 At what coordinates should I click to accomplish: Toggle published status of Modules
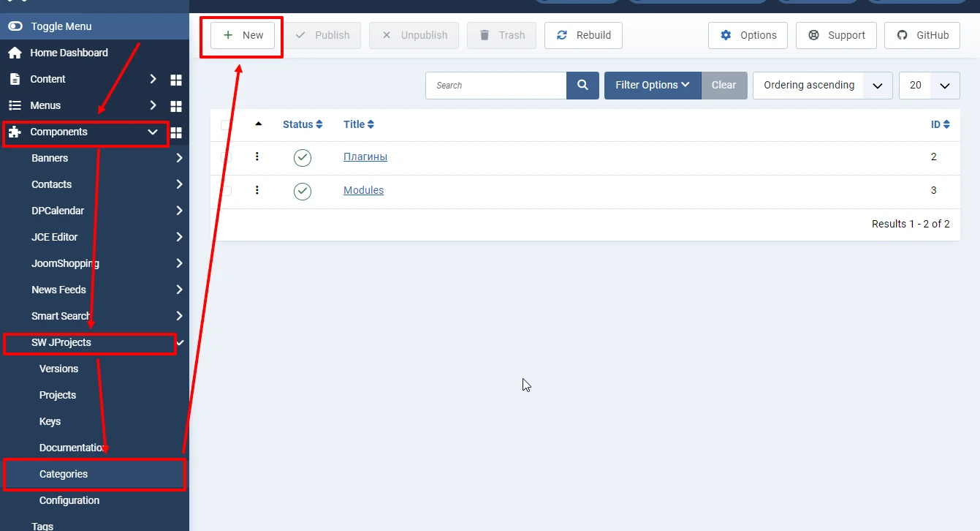pyautogui.click(x=303, y=191)
